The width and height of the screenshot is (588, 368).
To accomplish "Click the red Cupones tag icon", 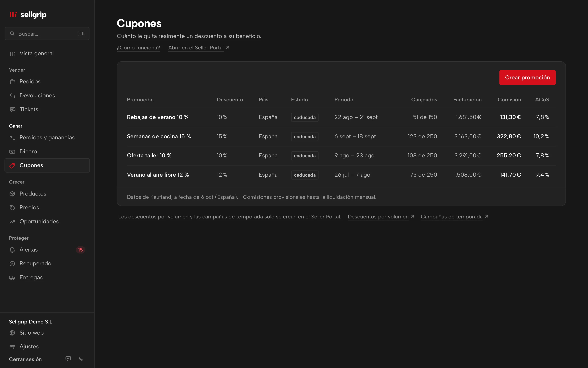I will click(12, 166).
